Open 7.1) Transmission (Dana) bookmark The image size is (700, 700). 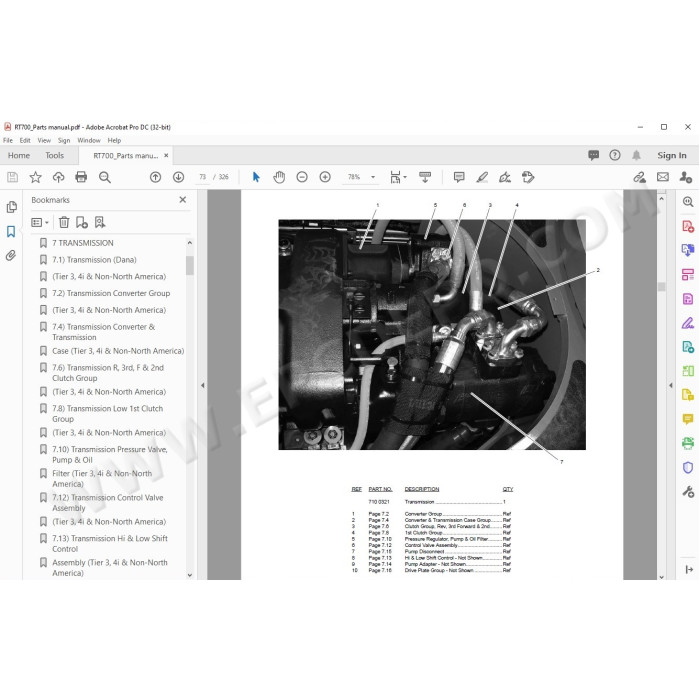(x=94, y=259)
